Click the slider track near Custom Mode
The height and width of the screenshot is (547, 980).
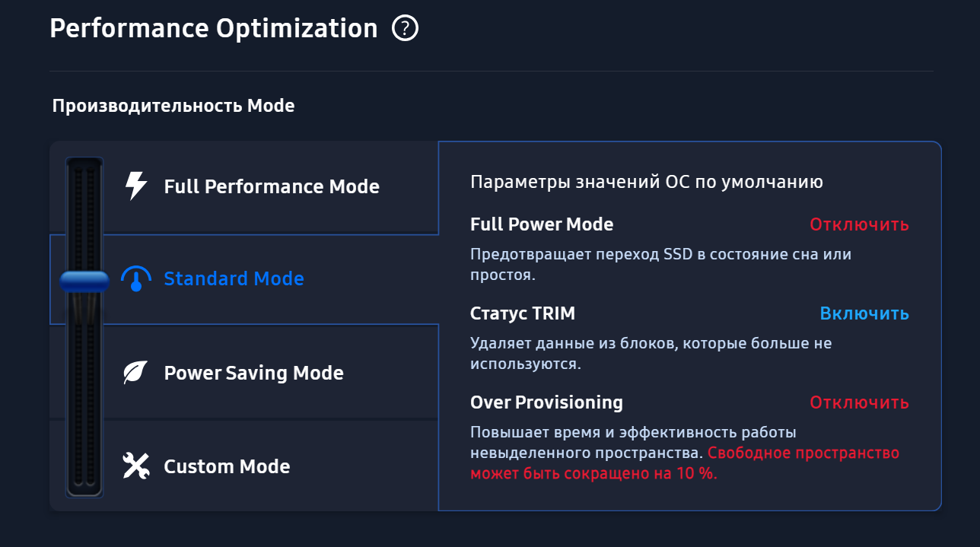(x=84, y=464)
